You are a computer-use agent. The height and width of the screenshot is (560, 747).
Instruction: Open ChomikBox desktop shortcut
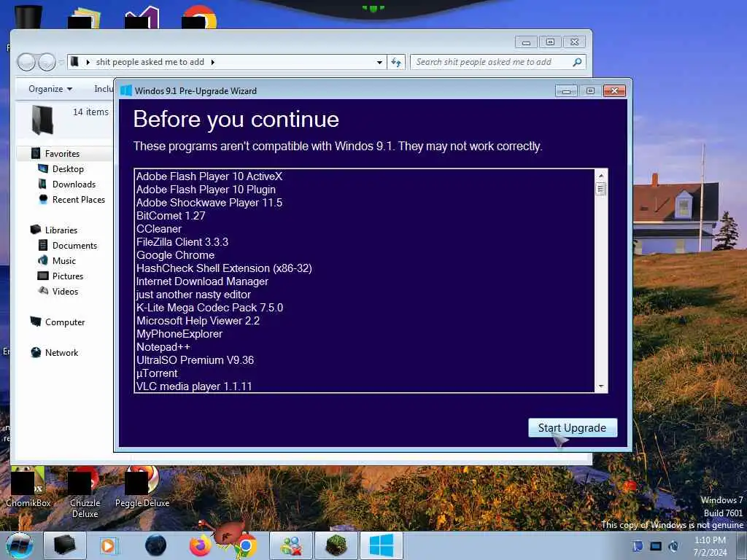(28, 487)
